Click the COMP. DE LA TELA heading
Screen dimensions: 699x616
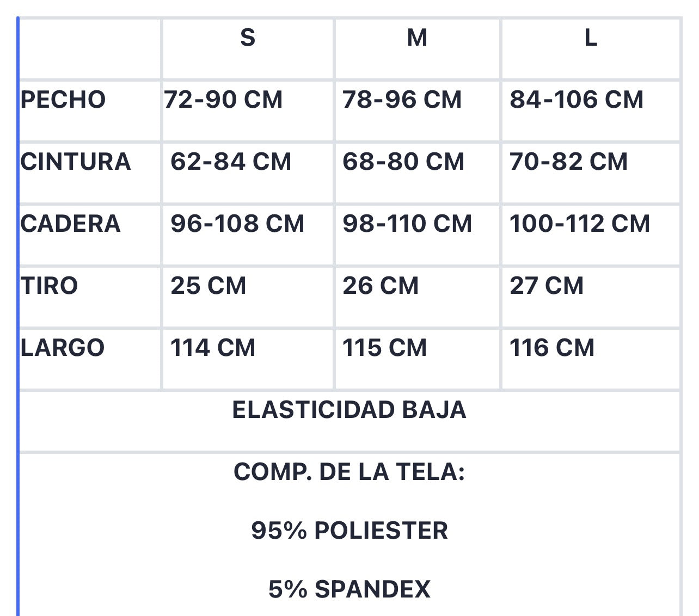(x=349, y=472)
